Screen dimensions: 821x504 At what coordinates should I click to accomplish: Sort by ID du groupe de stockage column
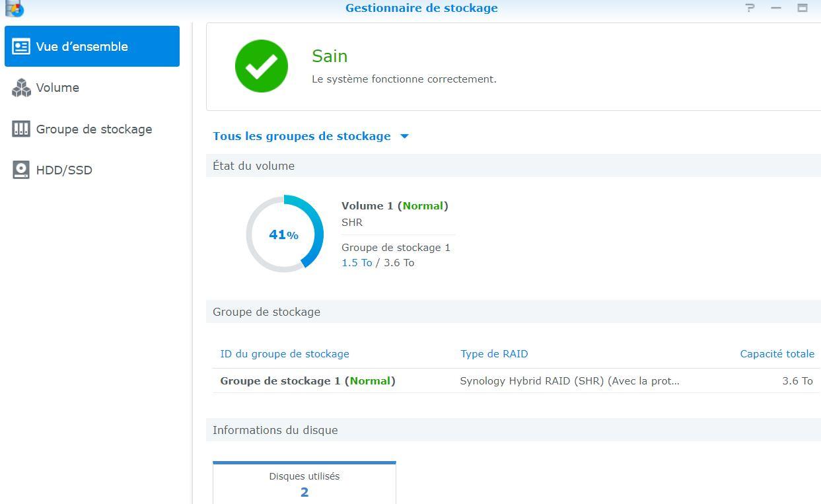[x=285, y=353]
